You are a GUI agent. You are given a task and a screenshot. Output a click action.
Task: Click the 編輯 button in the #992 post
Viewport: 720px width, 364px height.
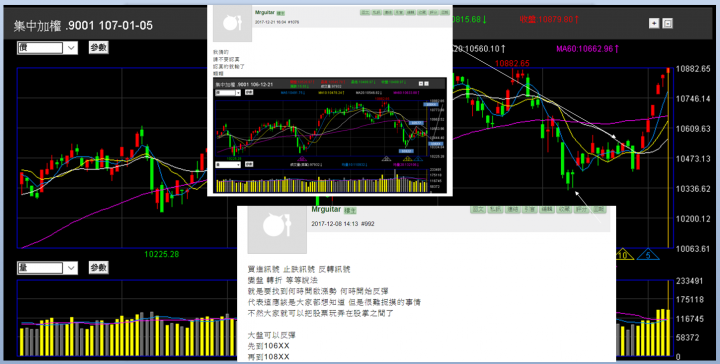(547, 209)
